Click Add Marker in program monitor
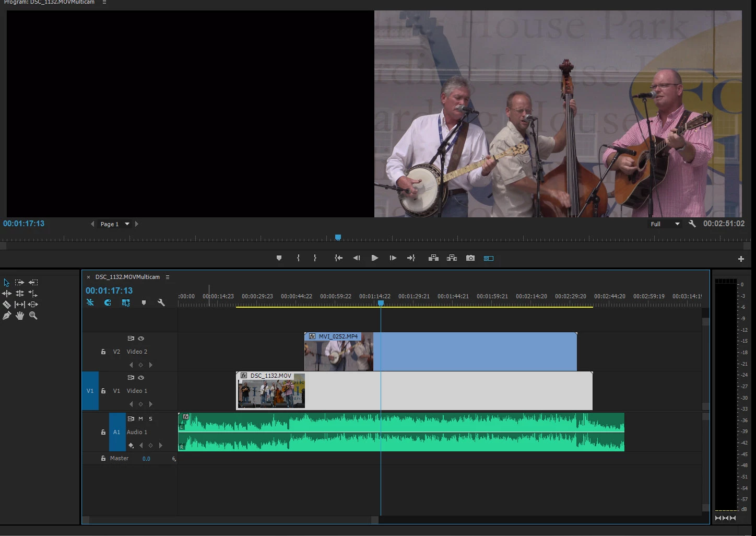 279,258
